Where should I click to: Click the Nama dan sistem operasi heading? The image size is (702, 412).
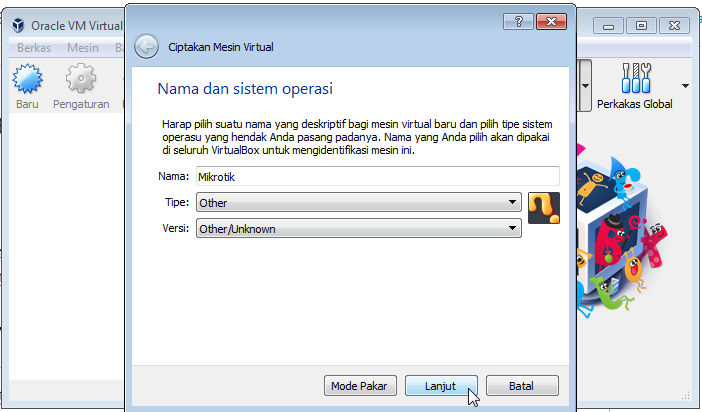point(245,89)
